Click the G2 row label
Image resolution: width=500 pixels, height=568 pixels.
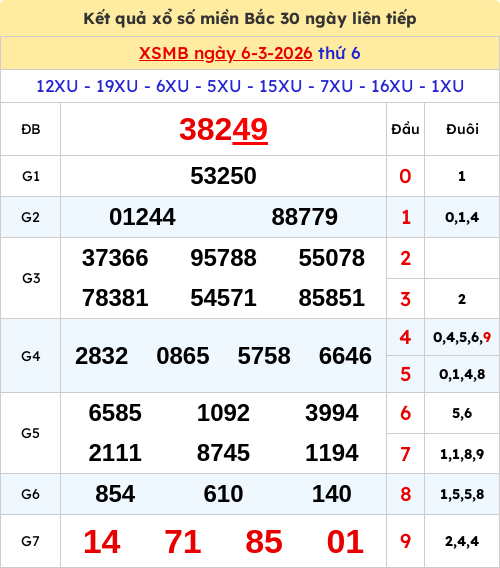pos(31,217)
